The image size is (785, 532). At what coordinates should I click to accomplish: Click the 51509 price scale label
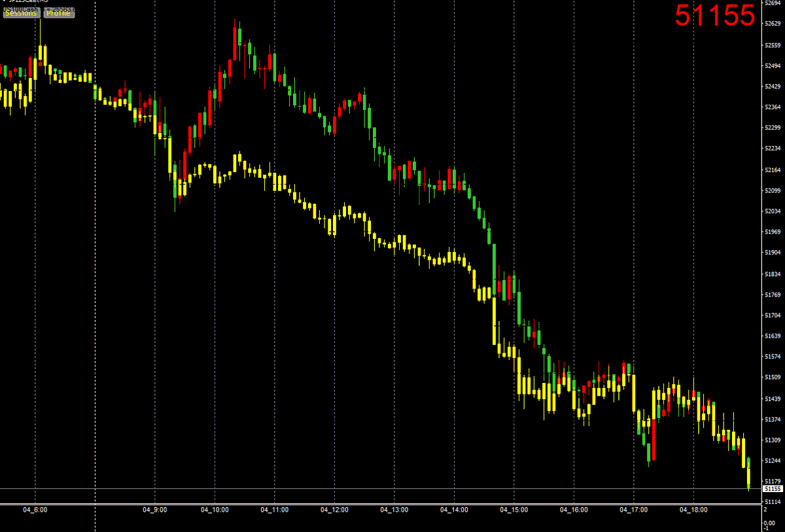773,378
